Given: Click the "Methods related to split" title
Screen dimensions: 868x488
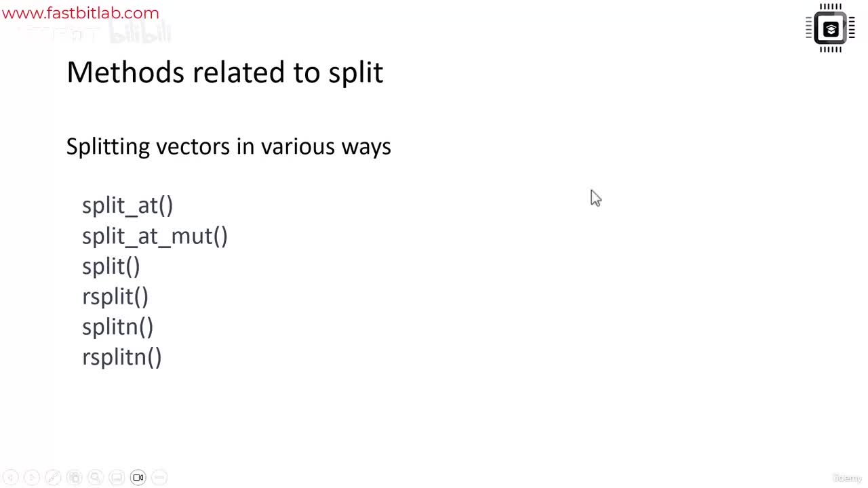Looking at the screenshot, I should [x=224, y=72].
